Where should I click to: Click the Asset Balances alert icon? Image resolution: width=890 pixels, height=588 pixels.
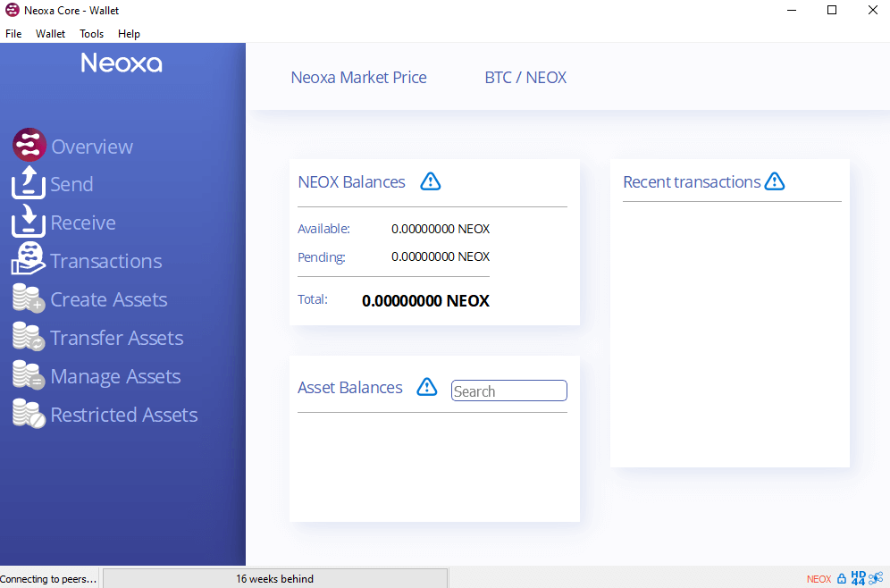tap(426, 387)
